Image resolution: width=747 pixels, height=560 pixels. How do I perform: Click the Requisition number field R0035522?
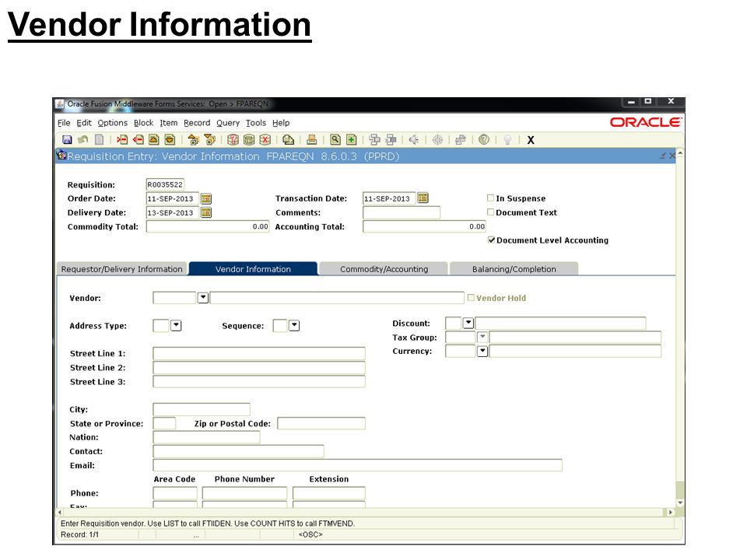point(165,184)
